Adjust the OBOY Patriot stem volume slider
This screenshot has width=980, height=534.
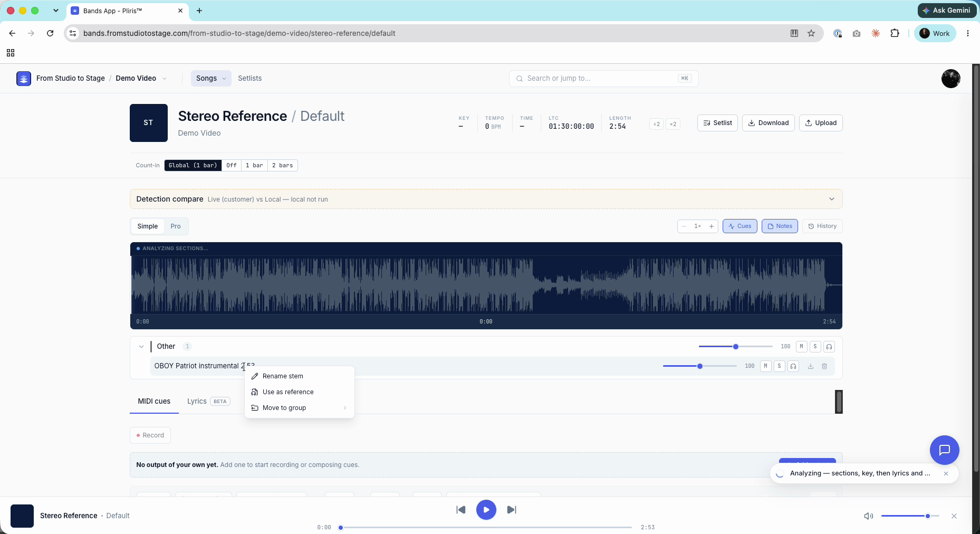coord(700,366)
